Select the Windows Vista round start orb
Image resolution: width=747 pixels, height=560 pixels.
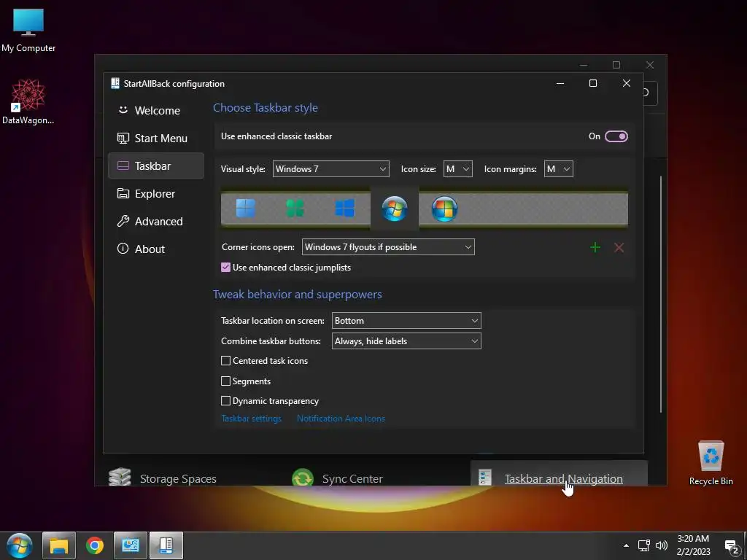point(444,209)
